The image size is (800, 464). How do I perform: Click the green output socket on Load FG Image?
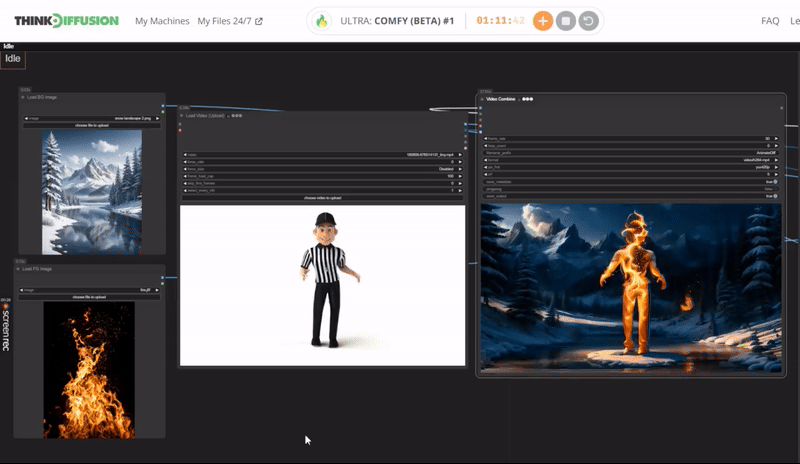tap(162, 283)
